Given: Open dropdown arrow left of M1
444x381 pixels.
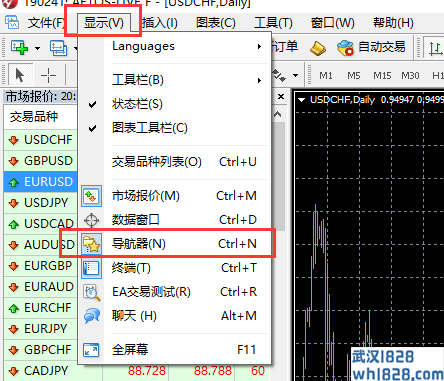Looking at the screenshot, I should coord(295,76).
